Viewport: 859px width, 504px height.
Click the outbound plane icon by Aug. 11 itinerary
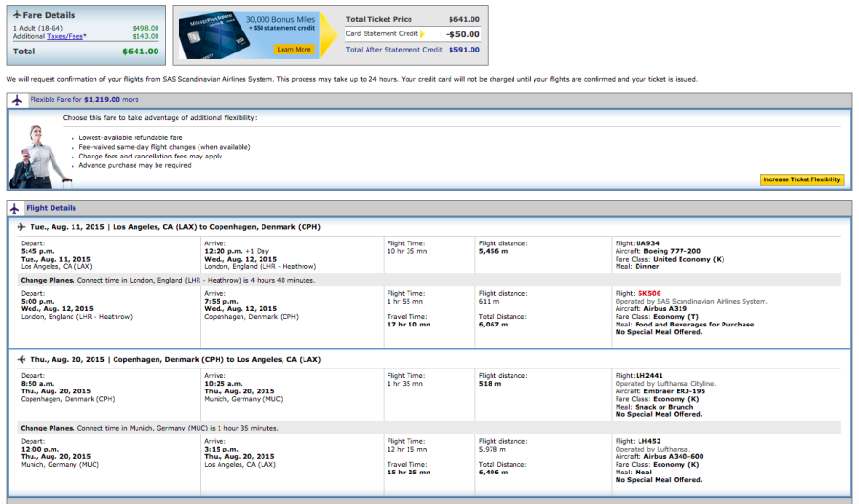click(x=21, y=227)
